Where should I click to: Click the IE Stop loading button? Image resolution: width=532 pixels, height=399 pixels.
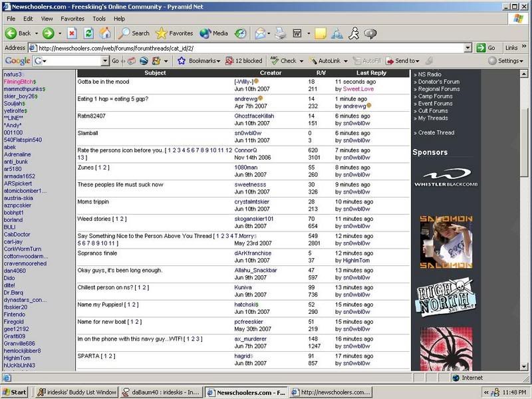tap(72, 33)
